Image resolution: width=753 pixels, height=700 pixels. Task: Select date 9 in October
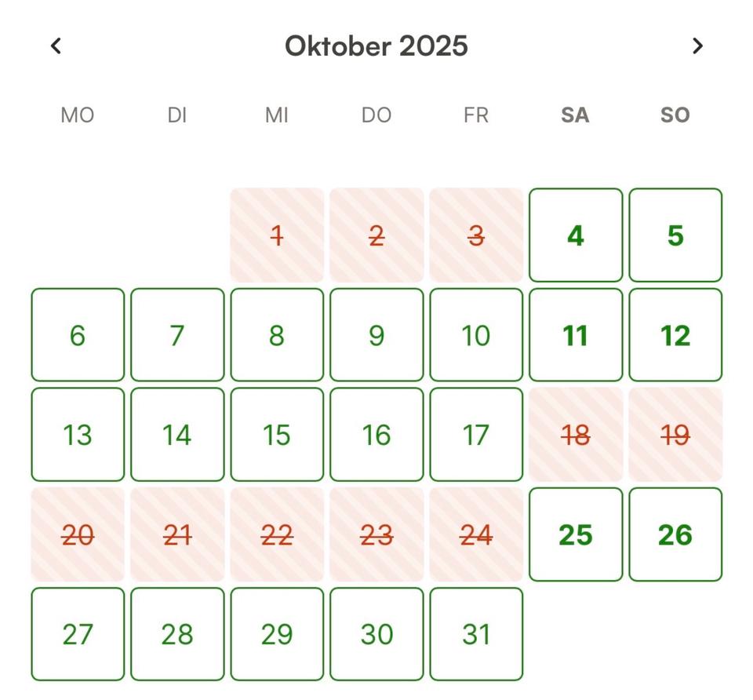[376, 335]
